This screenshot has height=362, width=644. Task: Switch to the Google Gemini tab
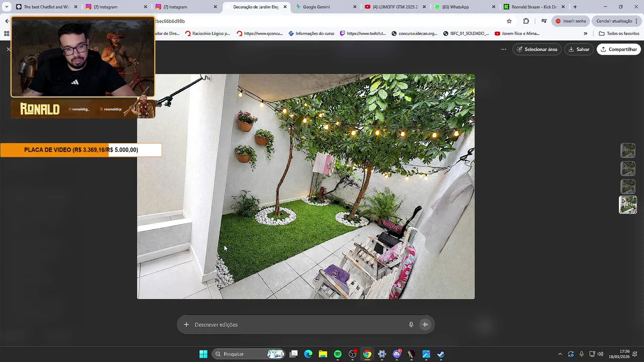(325, 7)
